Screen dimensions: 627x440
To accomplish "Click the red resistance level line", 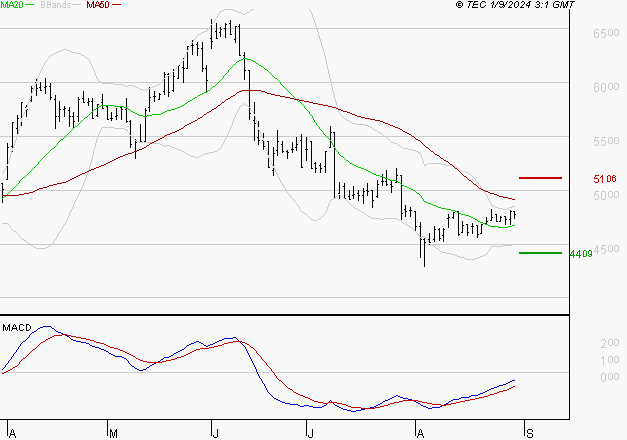I will [540, 178].
